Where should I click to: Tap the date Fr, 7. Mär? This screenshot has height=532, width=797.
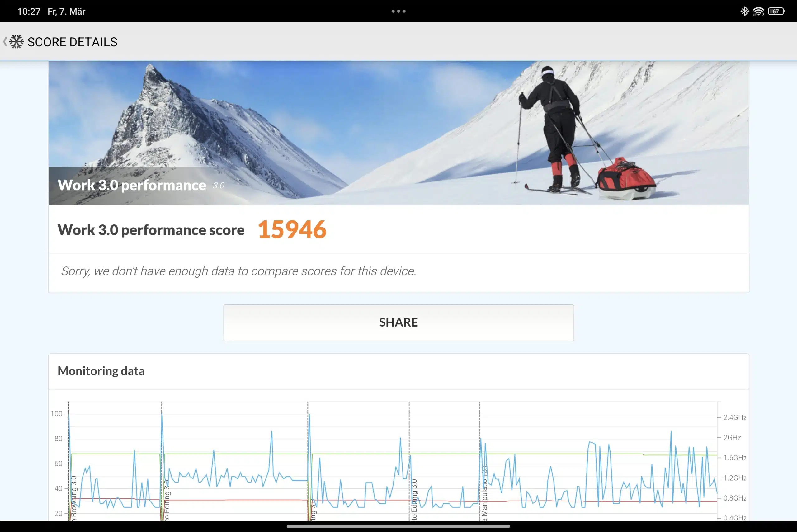click(x=67, y=12)
